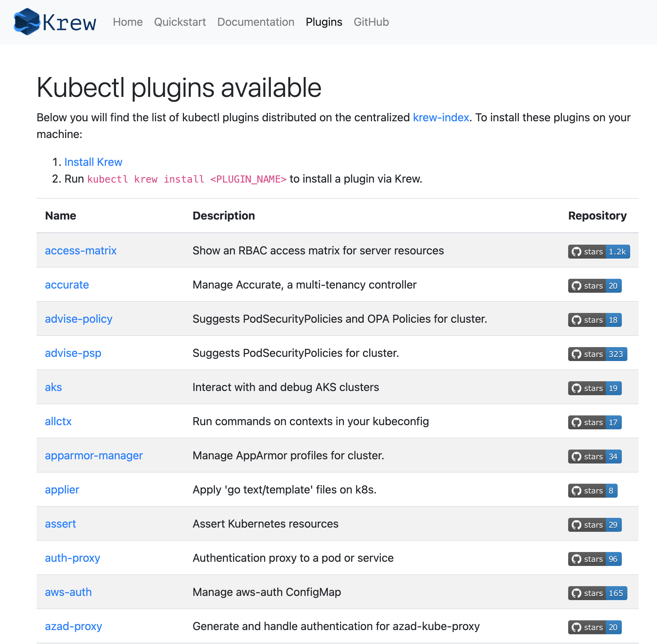Open the auth-proxy plugin link
Image resolution: width=657 pixels, height=644 pixels.
72,558
